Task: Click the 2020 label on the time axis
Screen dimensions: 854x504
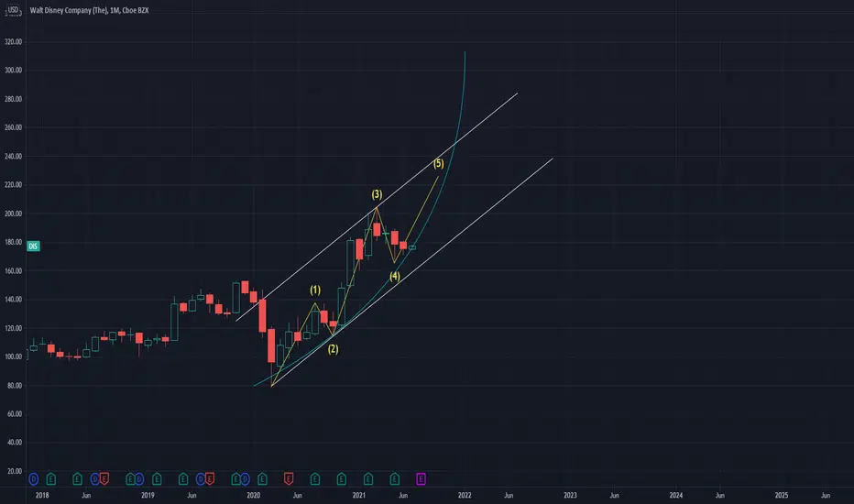Action: point(253,495)
